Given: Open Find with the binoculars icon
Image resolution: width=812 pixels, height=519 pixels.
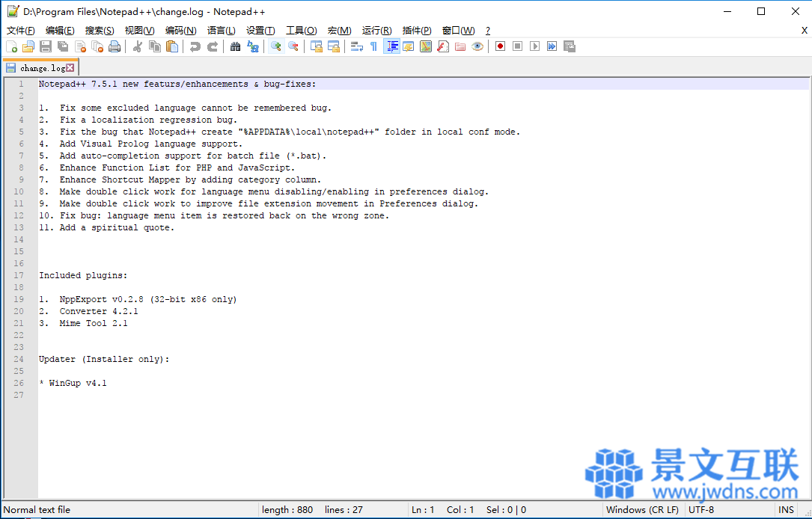Looking at the screenshot, I should point(235,46).
